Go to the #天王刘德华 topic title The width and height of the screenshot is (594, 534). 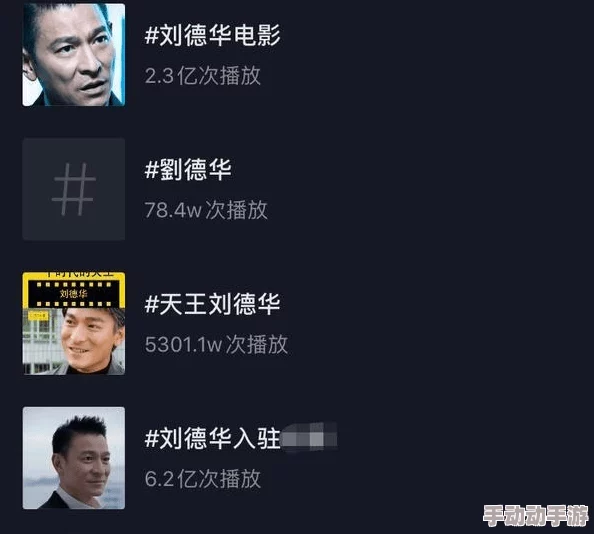[x=212, y=304]
